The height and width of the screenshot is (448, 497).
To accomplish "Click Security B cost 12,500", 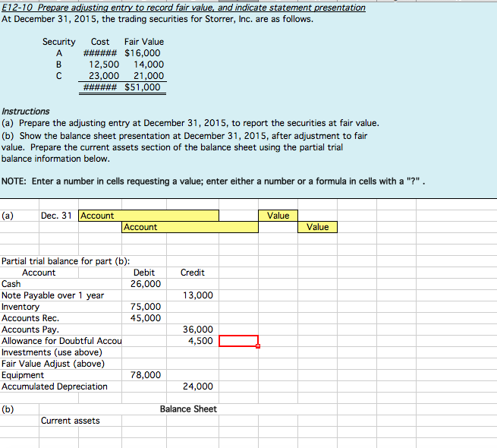I will pyautogui.click(x=104, y=65).
